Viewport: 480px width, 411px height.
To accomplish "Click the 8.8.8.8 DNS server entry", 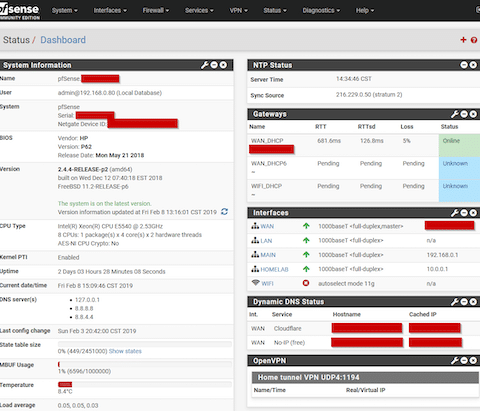I will (84, 309).
